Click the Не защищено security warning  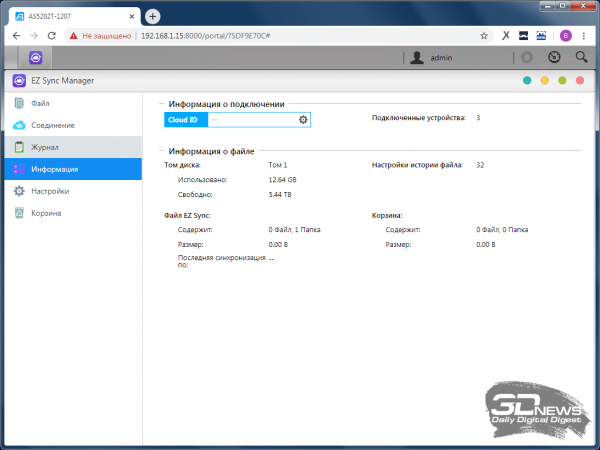(x=98, y=34)
